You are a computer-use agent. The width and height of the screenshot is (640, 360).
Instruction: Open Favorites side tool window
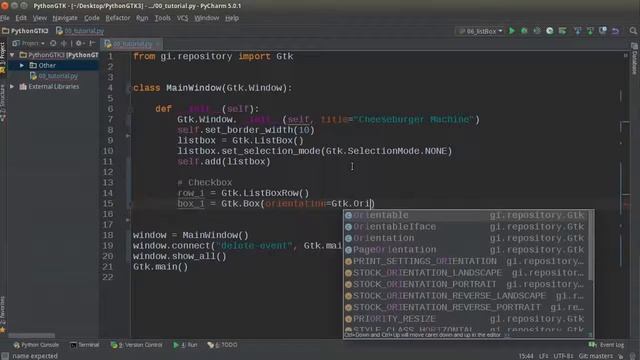click(x=3, y=314)
